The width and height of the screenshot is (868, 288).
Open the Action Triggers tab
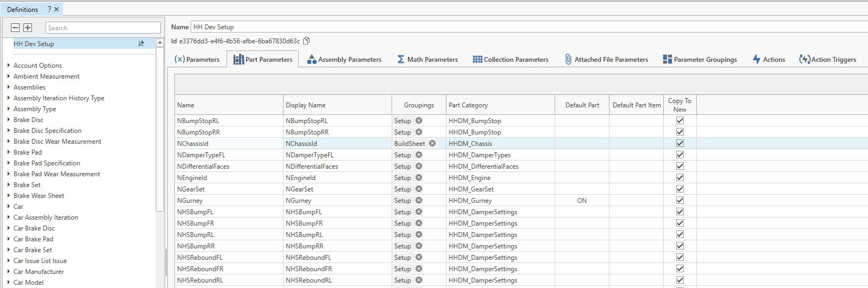(827, 59)
